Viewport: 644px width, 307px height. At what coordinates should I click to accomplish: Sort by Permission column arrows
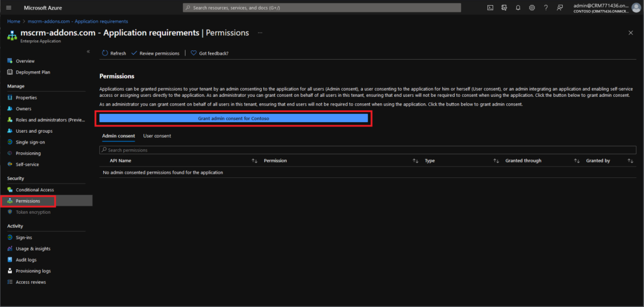click(415, 160)
